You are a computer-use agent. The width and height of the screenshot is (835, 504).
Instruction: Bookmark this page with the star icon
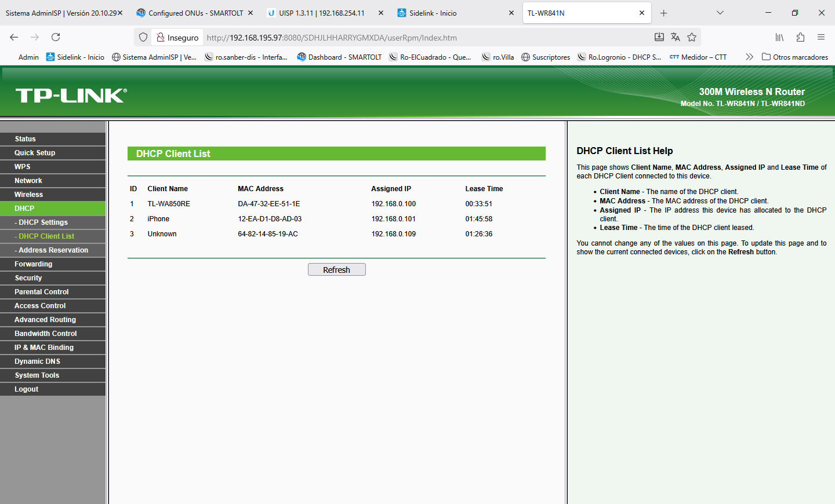(692, 37)
